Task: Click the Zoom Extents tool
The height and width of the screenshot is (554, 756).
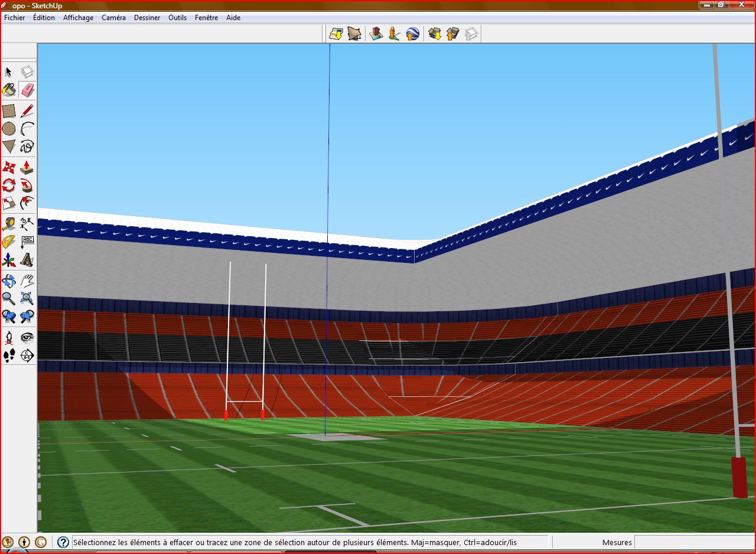Action: tap(27, 298)
